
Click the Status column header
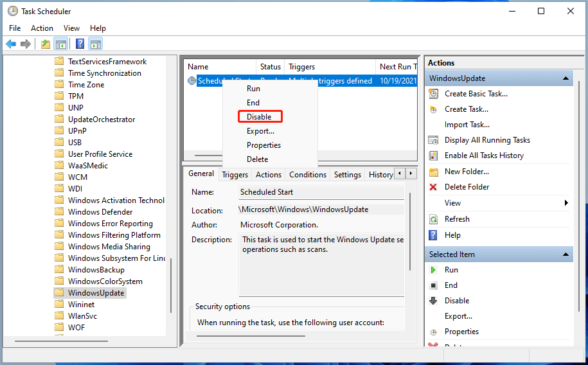tap(271, 67)
